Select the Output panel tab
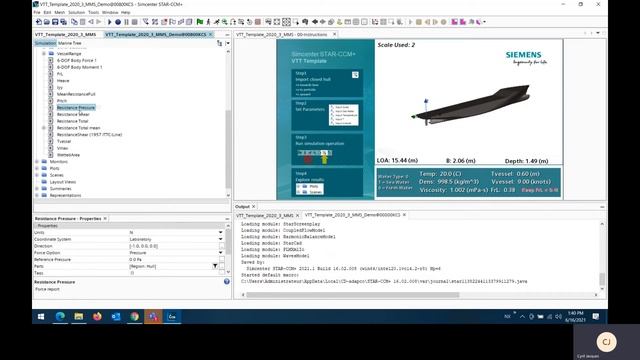640x360 pixels. tap(242, 207)
